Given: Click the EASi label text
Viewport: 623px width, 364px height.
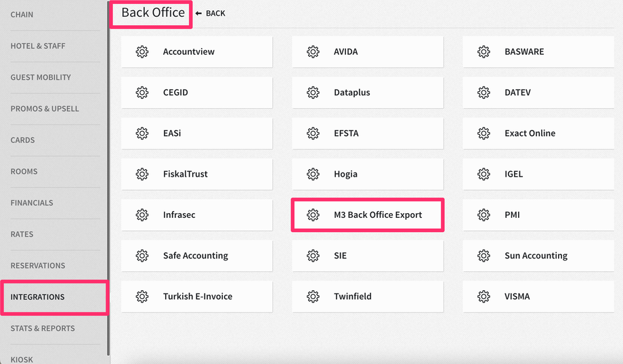Looking at the screenshot, I should point(172,133).
